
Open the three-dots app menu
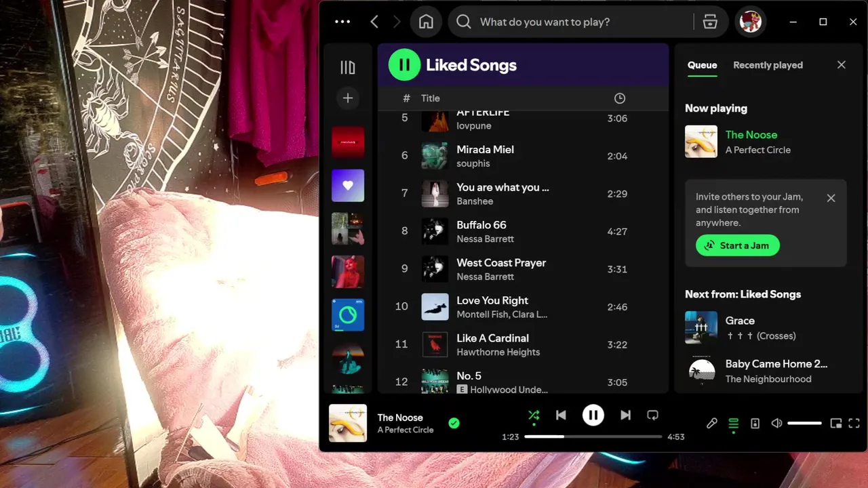pos(342,22)
